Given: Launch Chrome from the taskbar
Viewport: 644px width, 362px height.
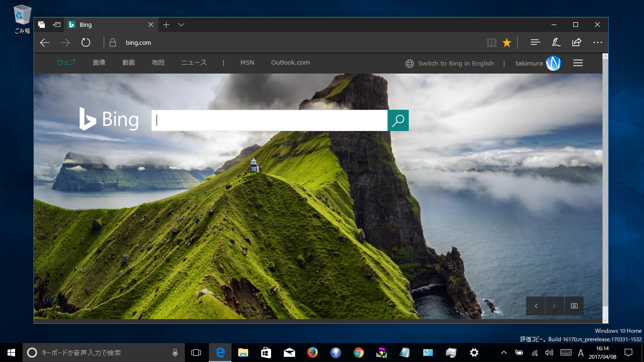Looking at the screenshot, I should point(359,353).
